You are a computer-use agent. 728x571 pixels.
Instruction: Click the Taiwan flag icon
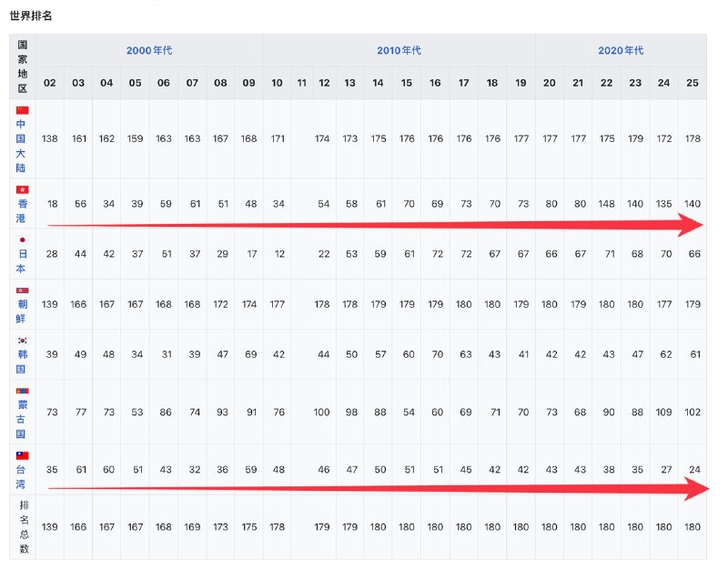(22, 455)
